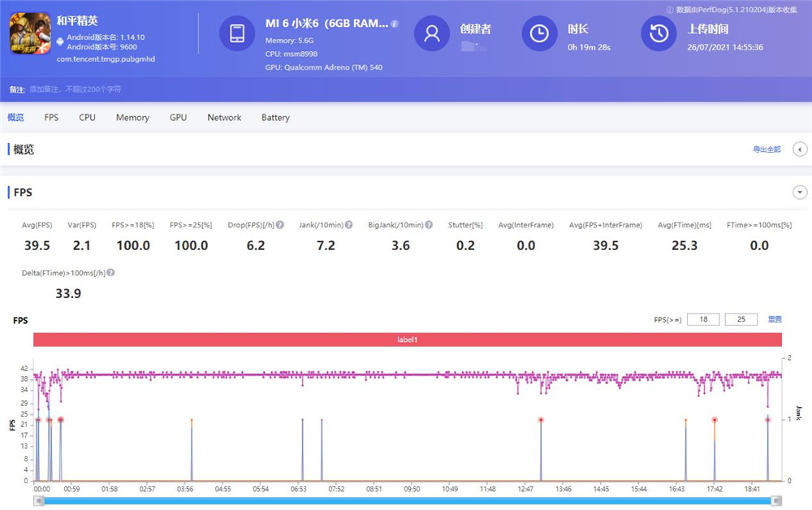Click help icon beside BigJank(/10min)
The width and height of the screenshot is (812, 510).
point(428,225)
